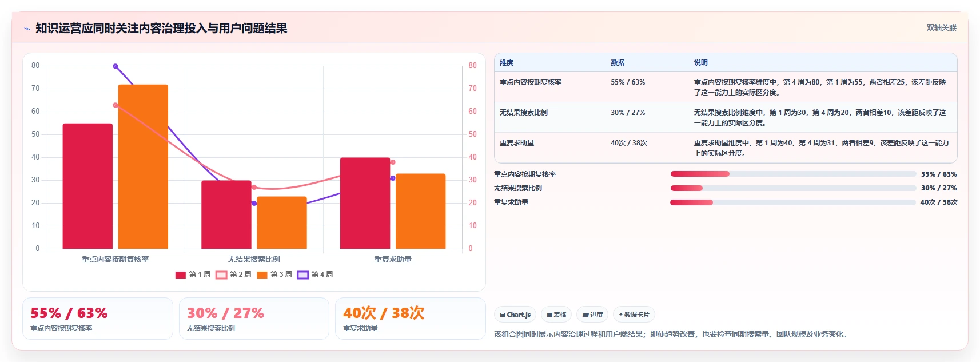This screenshot has width=980, height=362.
Task: Click the pink week 2 point for 重点内容按期复核率
Action: pyautogui.click(x=115, y=105)
